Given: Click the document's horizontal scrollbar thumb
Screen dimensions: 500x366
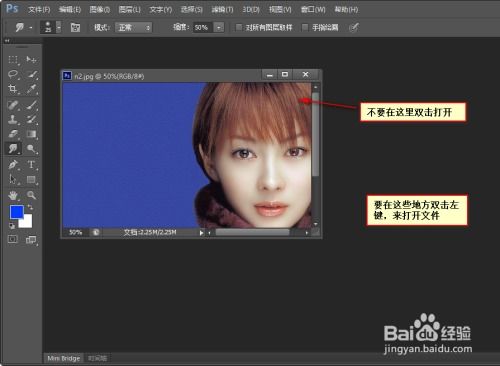Looking at the screenshot, I should [x=252, y=232].
